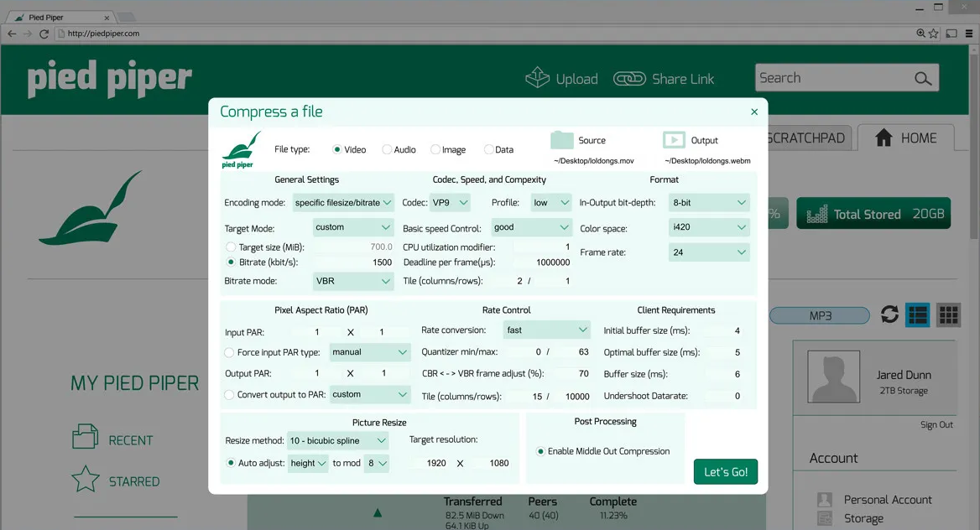Expand the Frame rate dropdown

point(709,252)
